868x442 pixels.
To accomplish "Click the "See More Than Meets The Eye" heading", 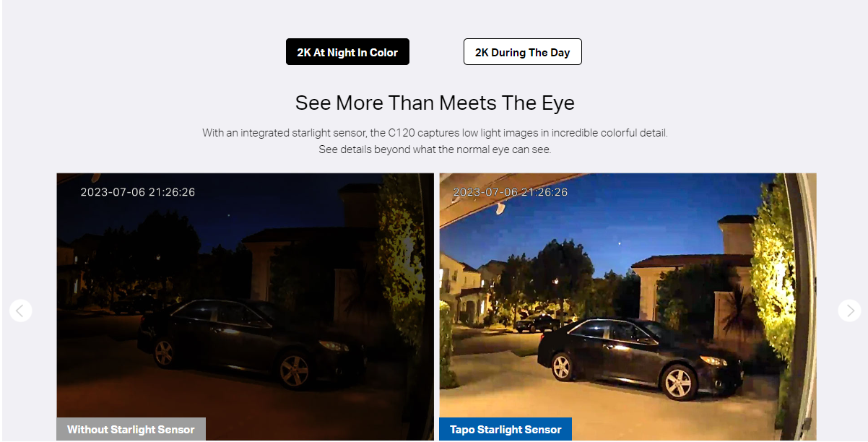I will (435, 103).
